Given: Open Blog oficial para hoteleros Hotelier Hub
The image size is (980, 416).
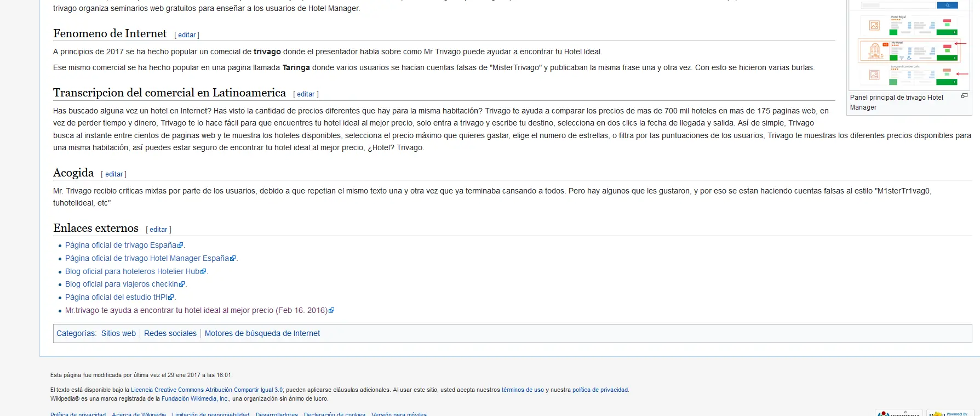Looking at the screenshot, I should tap(136, 271).
